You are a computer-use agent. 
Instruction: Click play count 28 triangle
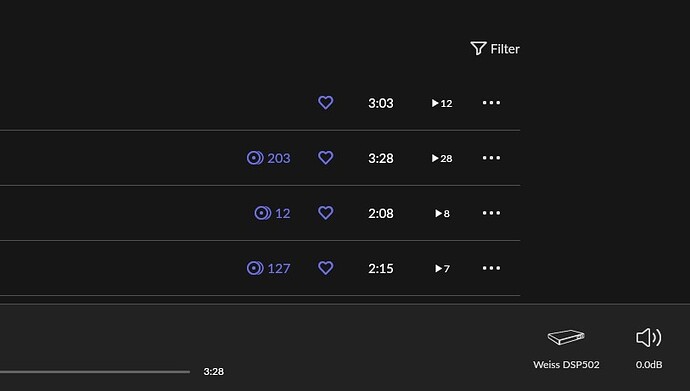[x=435, y=158]
